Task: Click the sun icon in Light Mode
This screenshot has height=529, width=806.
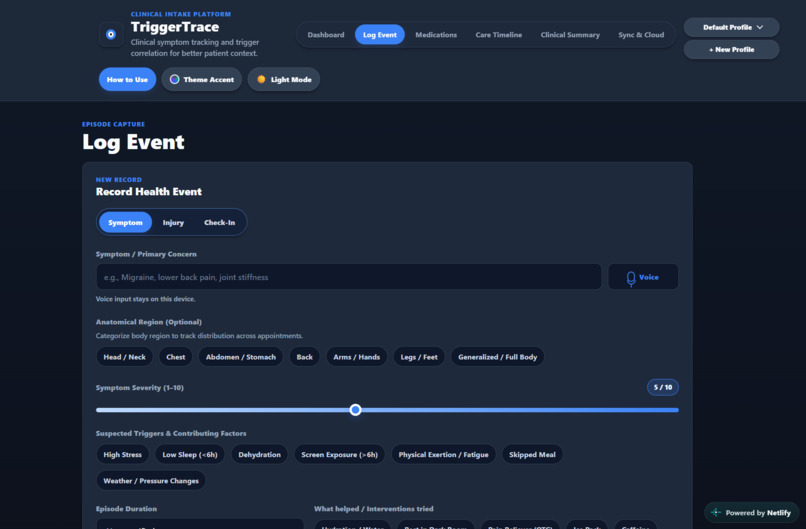Action: (x=261, y=79)
